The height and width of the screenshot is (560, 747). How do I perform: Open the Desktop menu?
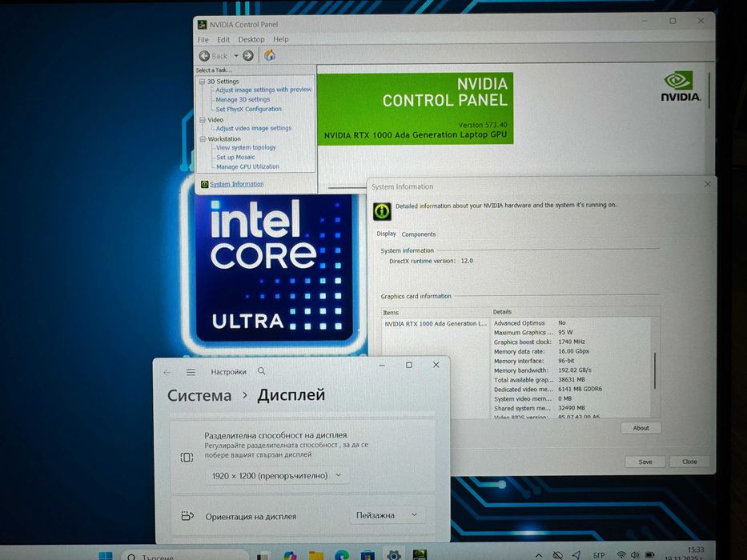[251, 39]
